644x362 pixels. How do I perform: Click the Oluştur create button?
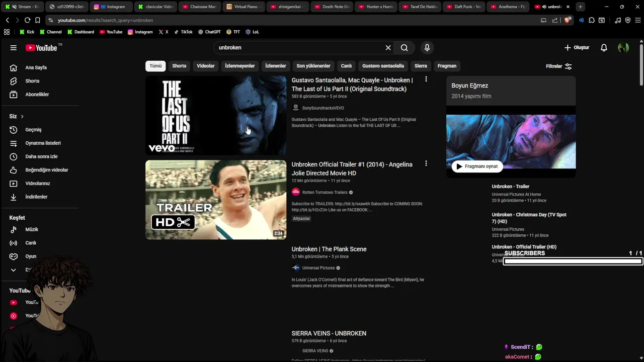(577, 48)
